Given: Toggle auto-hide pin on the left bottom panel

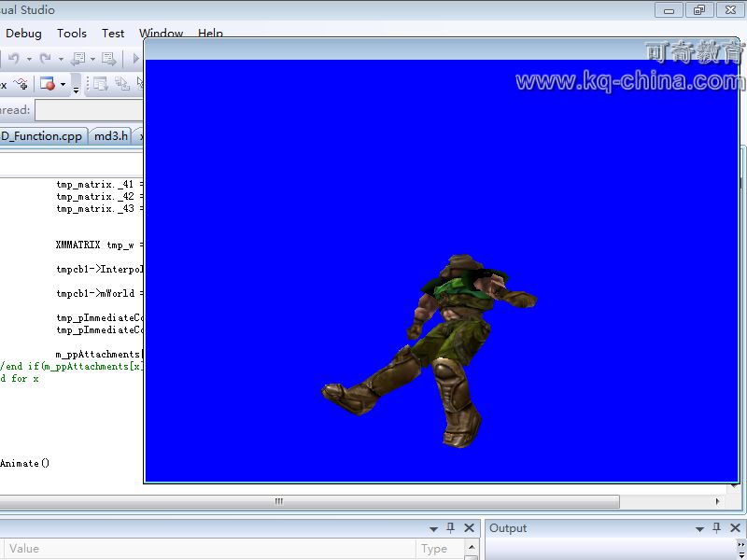Looking at the screenshot, I should coord(450,528).
